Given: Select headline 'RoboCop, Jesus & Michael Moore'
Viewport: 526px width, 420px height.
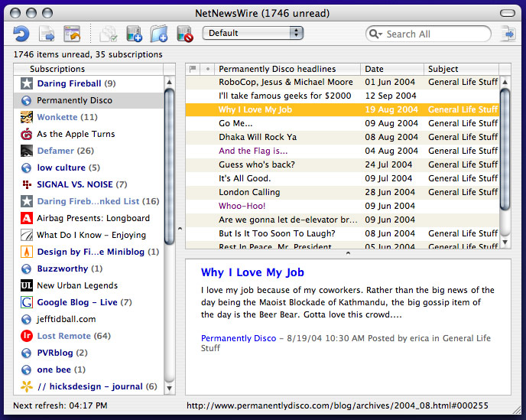Looking at the screenshot, I should click(x=343, y=83).
